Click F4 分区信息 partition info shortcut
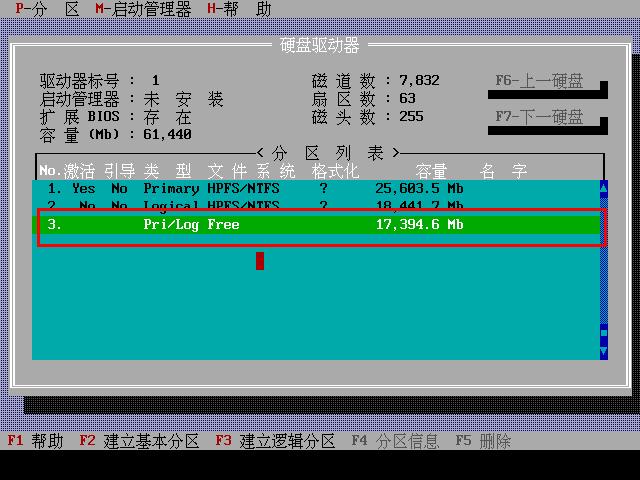Image resolution: width=640 pixels, height=480 pixels. pyautogui.click(x=395, y=441)
